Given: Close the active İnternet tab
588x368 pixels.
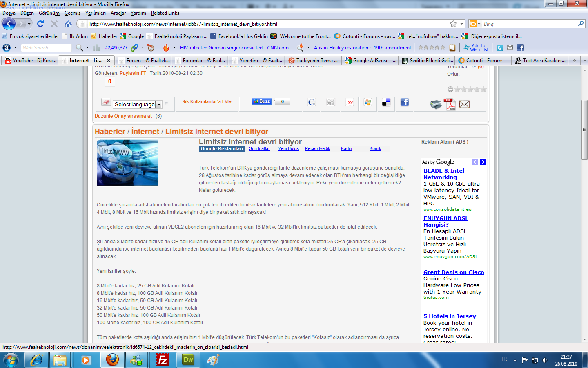Looking at the screenshot, I should click(x=109, y=61).
